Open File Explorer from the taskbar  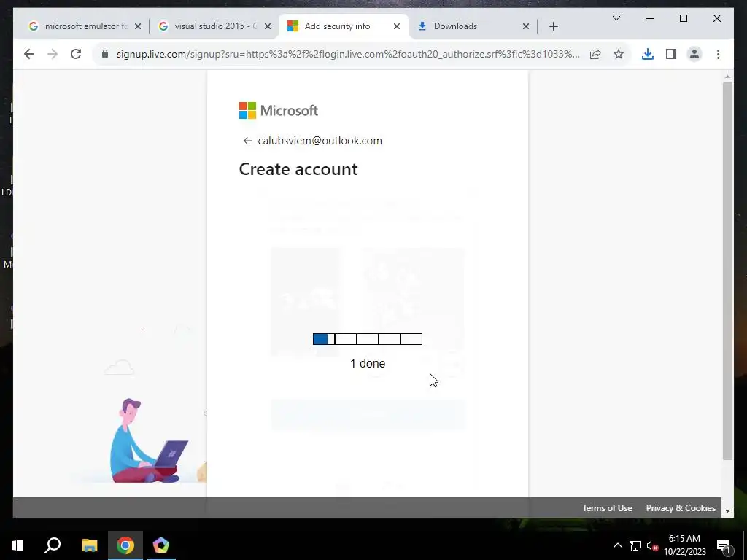point(89,545)
